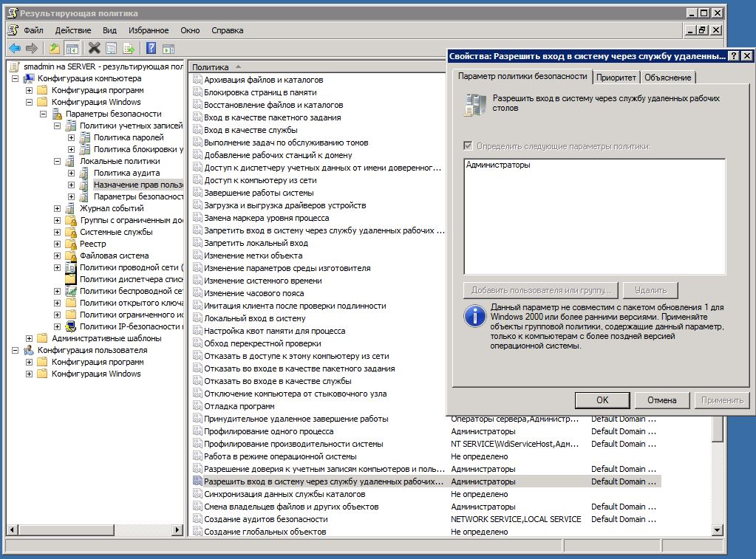Click the Политика column header
The width and height of the screenshot is (756, 559).
coord(317,67)
